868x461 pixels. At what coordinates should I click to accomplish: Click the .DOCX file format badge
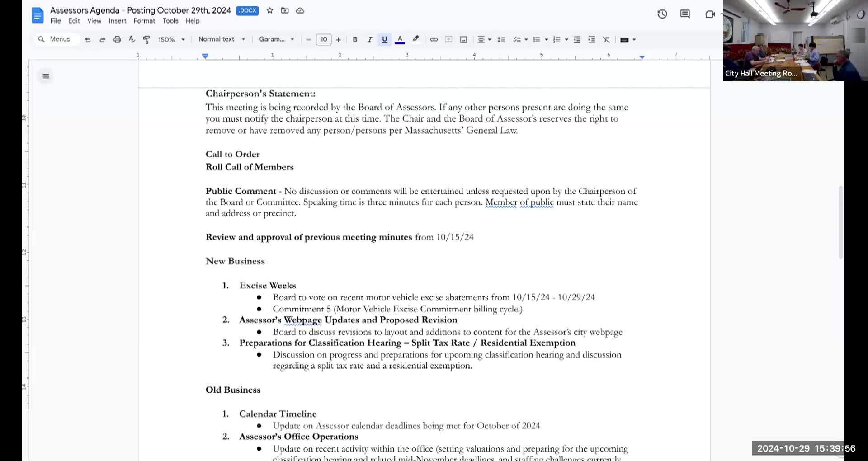(x=247, y=10)
